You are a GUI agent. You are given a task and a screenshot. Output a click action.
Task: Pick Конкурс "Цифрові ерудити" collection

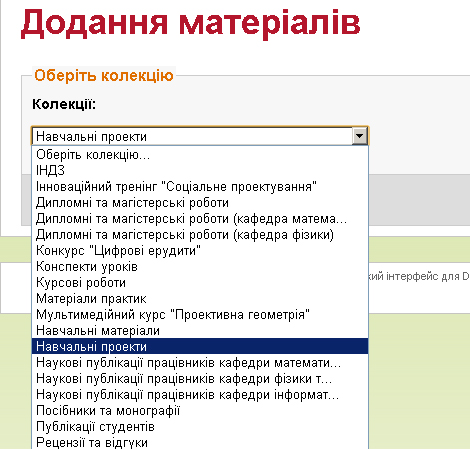[x=200, y=251]
